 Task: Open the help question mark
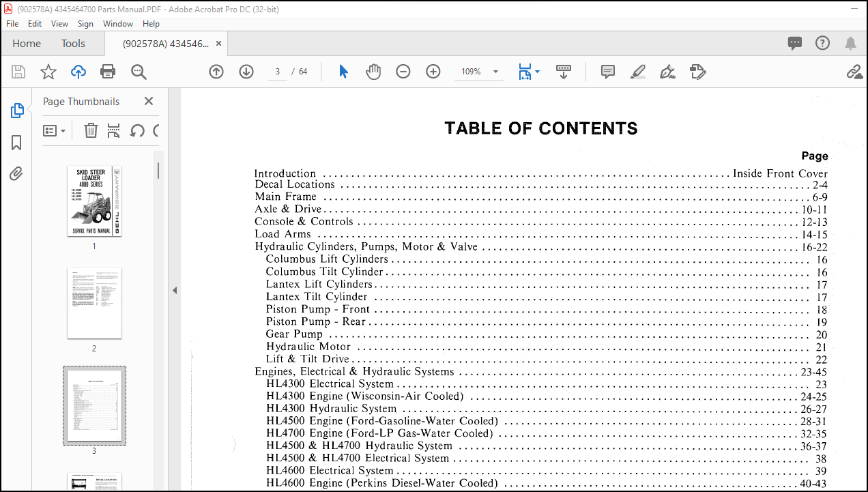(823, 43)
